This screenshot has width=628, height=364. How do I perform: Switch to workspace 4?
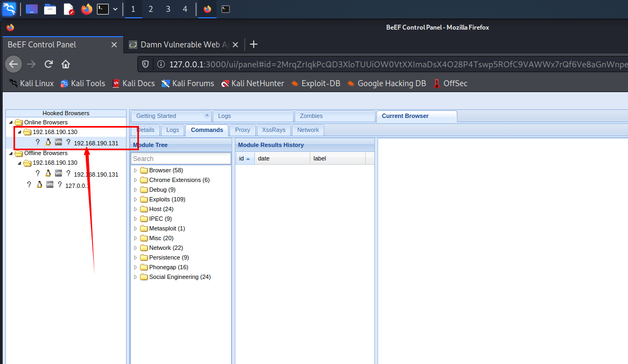(x=185, y=9)
